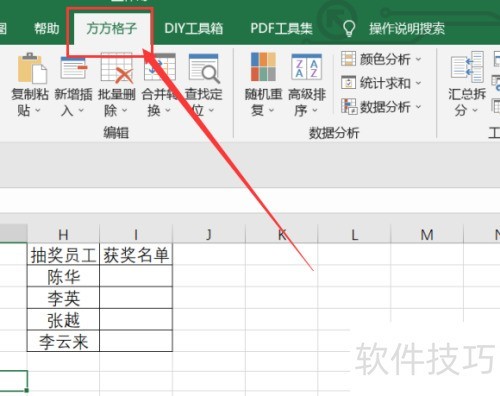The image size is (500, 396).
Task: Expand the 新增插入 dropdown arrow
Action: point(81,110)
